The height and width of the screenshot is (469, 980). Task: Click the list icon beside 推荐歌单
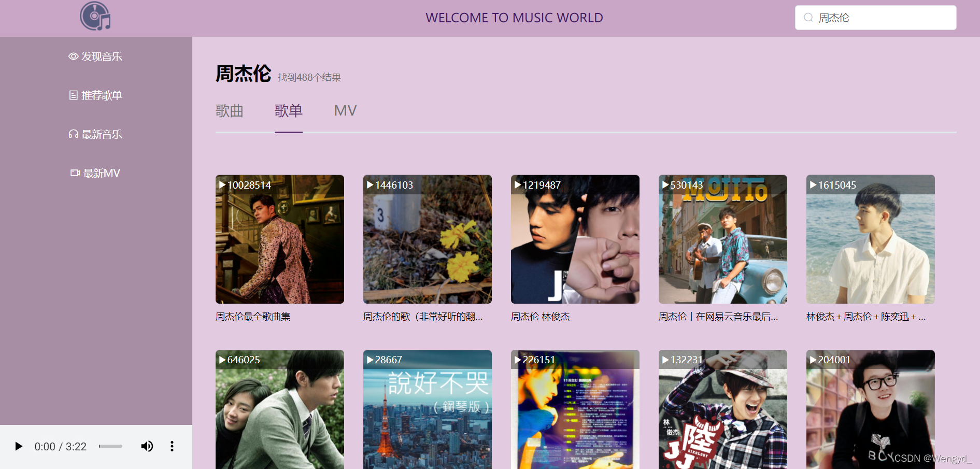(x=74, y=95)
